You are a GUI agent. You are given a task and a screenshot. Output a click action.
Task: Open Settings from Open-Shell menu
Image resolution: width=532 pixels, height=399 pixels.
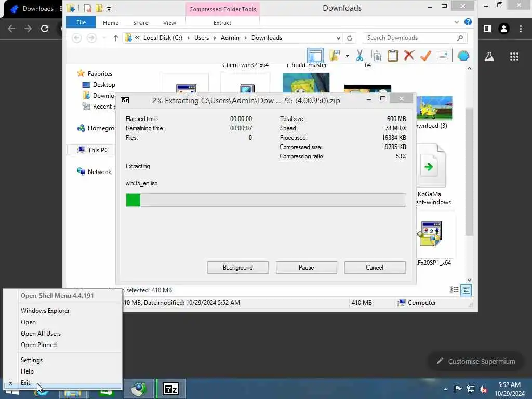click(x=32, y=360)
